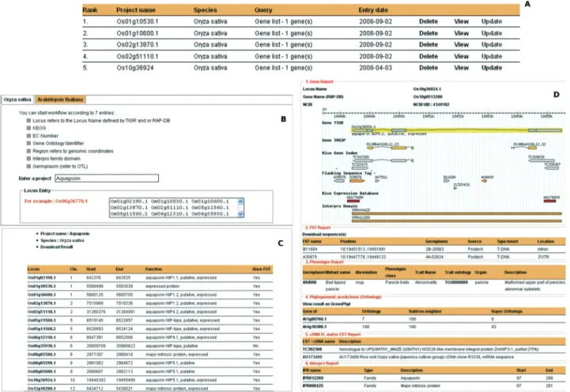
Task: Open locus Os06g35930.1 in results table
Action: pyautogui.click(x=42, y=346)
